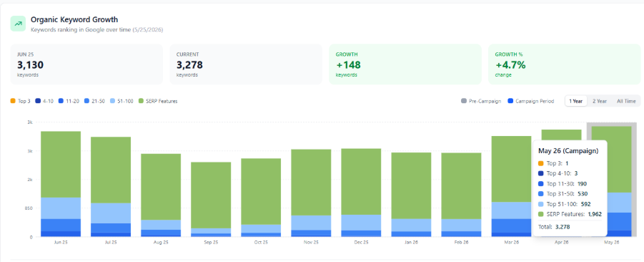The height and width of the screenshot is (262, 644).
Task: Click the 'Apr 26' x-axis label
Action: [x=562, y=243]
